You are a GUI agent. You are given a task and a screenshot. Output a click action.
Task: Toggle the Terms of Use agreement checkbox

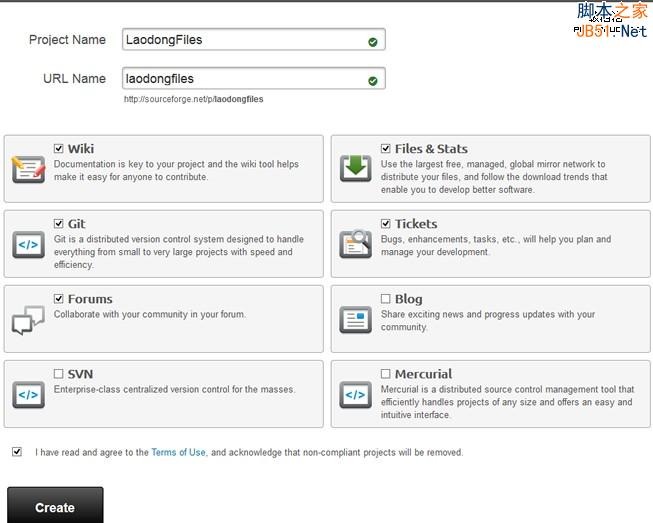click(17, 452)
